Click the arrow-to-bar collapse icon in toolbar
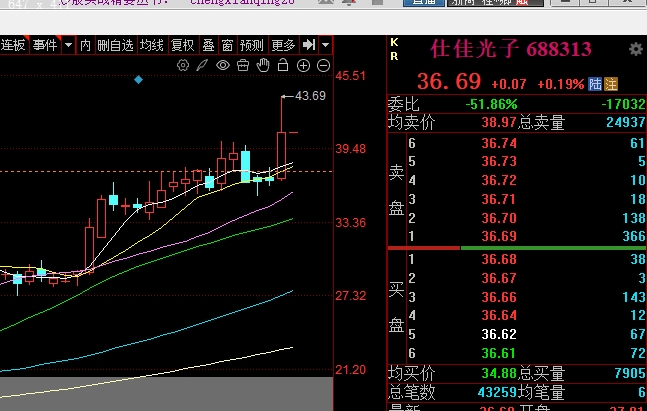Image resolution: width=647 pixels, height=411 pixels. click(x=309, y=45)
